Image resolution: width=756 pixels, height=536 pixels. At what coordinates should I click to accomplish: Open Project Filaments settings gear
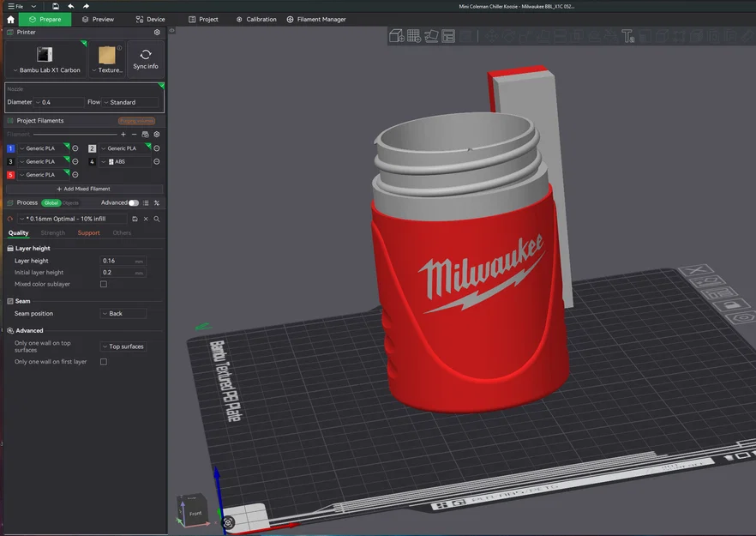pyautogui.click(x=157, y=134)
